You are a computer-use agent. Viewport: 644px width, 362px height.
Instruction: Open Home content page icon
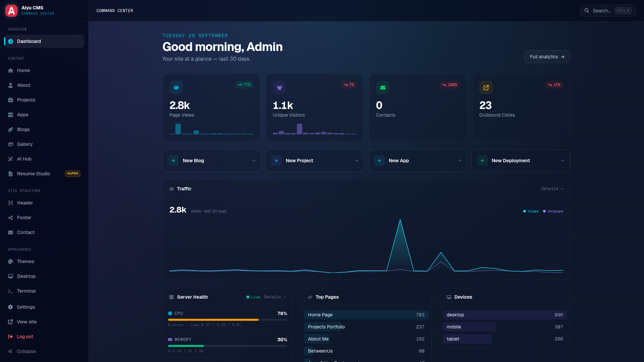[10, 70]
